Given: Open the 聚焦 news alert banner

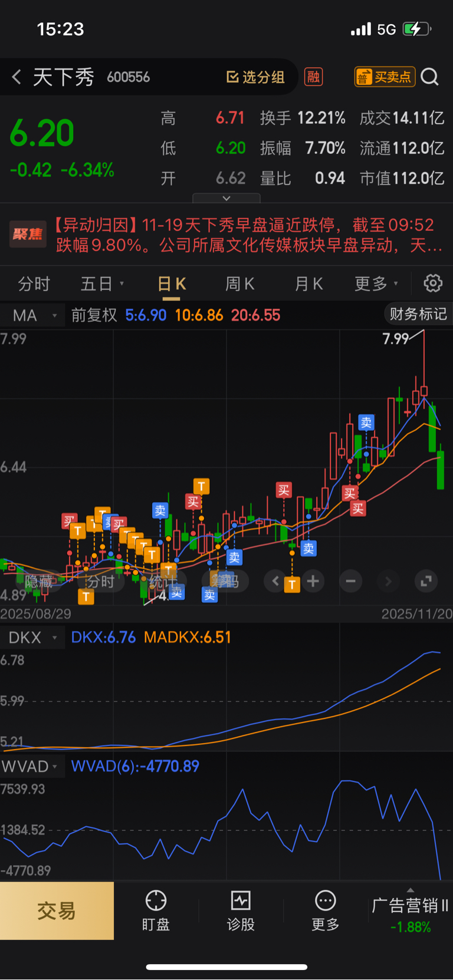Looking at the screenshot, I should point(226,235).
